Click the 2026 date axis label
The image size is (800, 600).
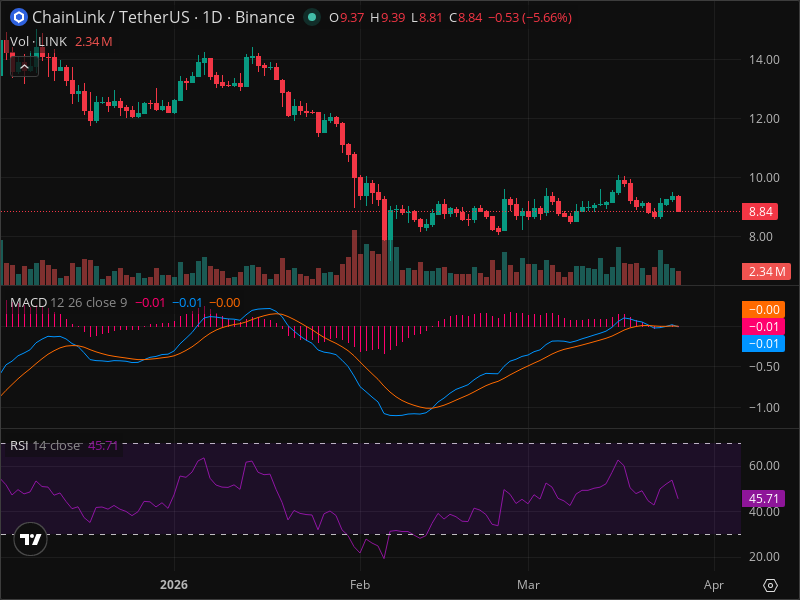point(174,585)
